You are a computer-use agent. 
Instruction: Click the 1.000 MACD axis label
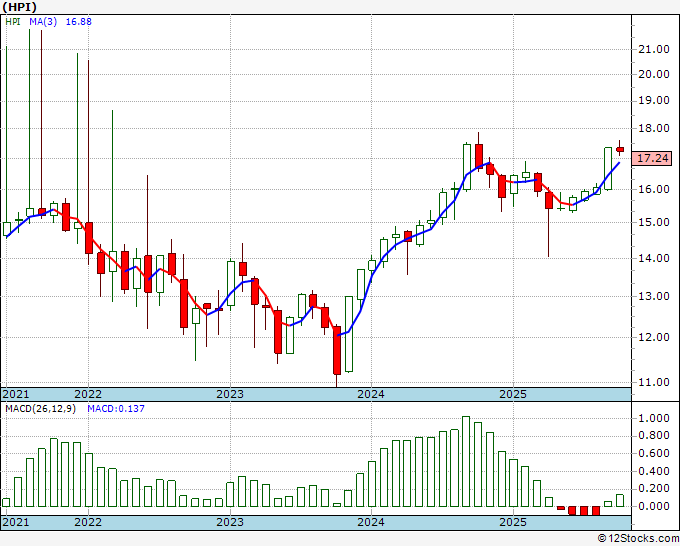click(654, 418)
